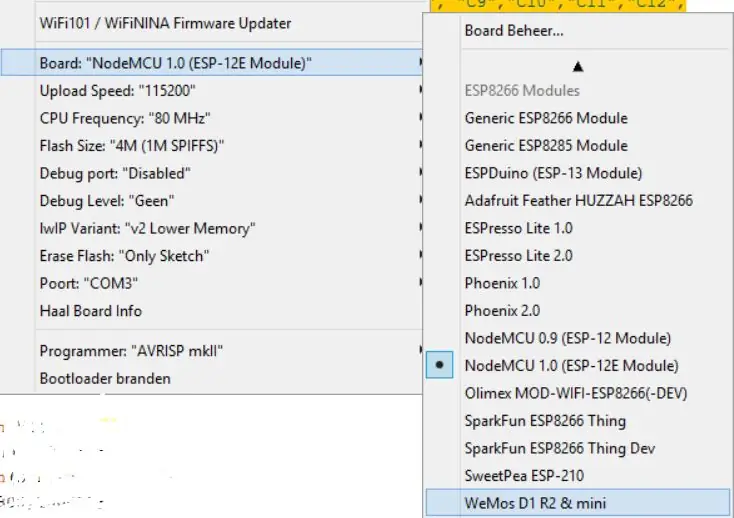Expand Poort "COM3" submenu

pos(212,284)
